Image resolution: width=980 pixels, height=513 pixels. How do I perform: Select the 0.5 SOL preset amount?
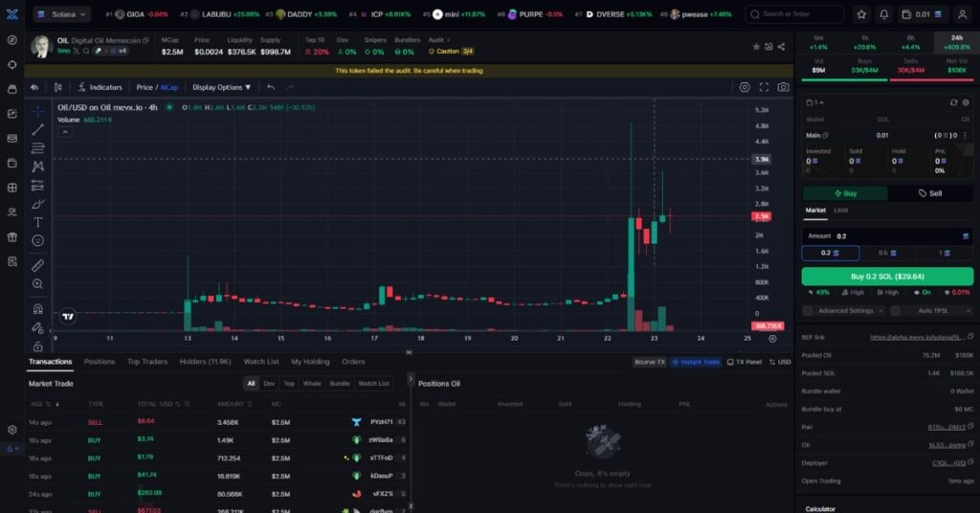[887, 253]
